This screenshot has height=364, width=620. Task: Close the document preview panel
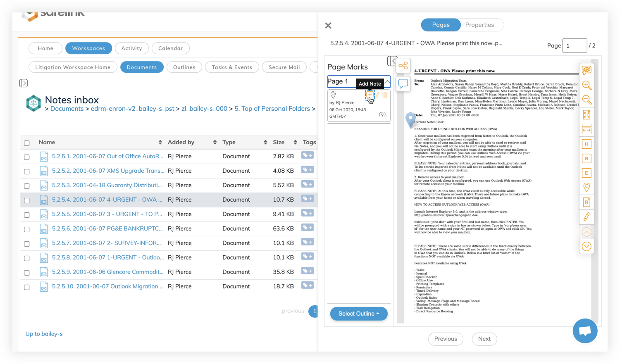pyautogui.click(x=328, y=26)
